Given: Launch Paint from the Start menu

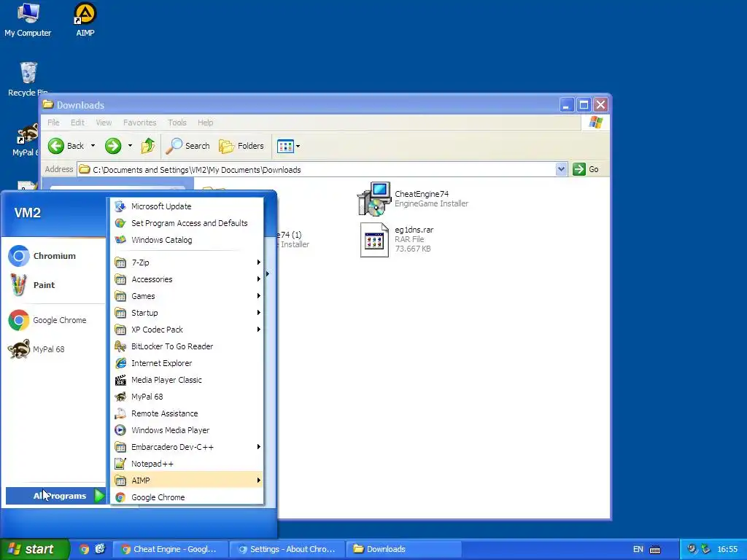Looking at the screenshot, I should tap(54, 285).
